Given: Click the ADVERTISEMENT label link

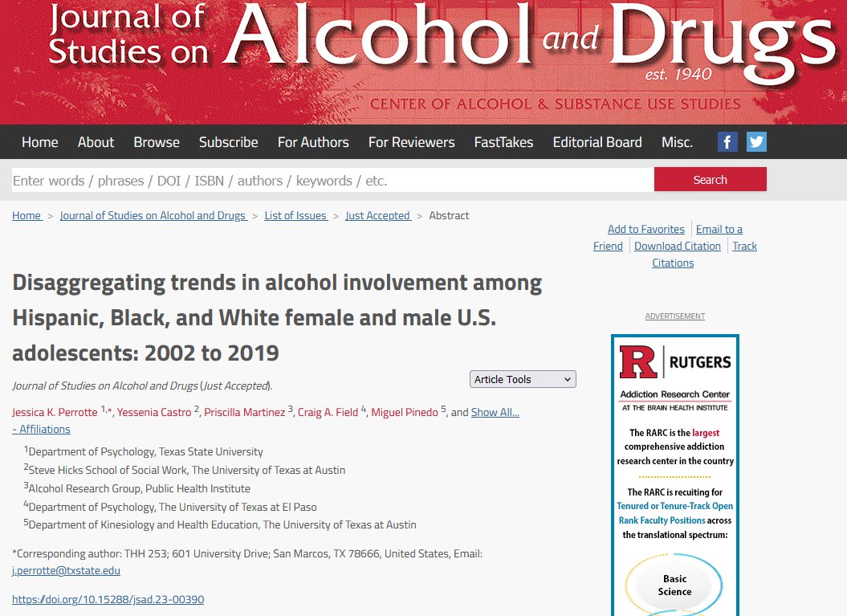Looking at the screenshot, I should [674, 316].
